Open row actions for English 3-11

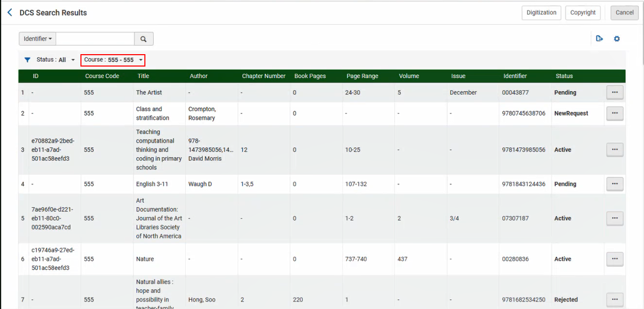pos(615,184)
